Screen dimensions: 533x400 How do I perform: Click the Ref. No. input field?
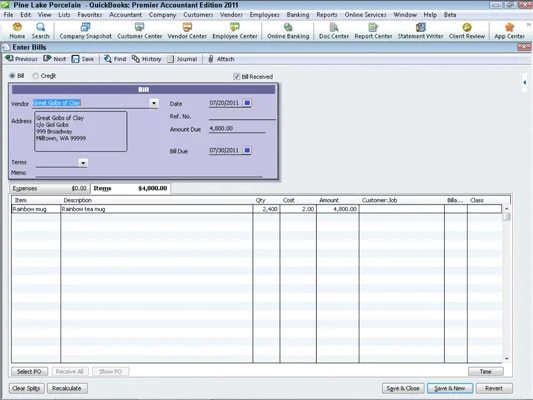point(242,116)
